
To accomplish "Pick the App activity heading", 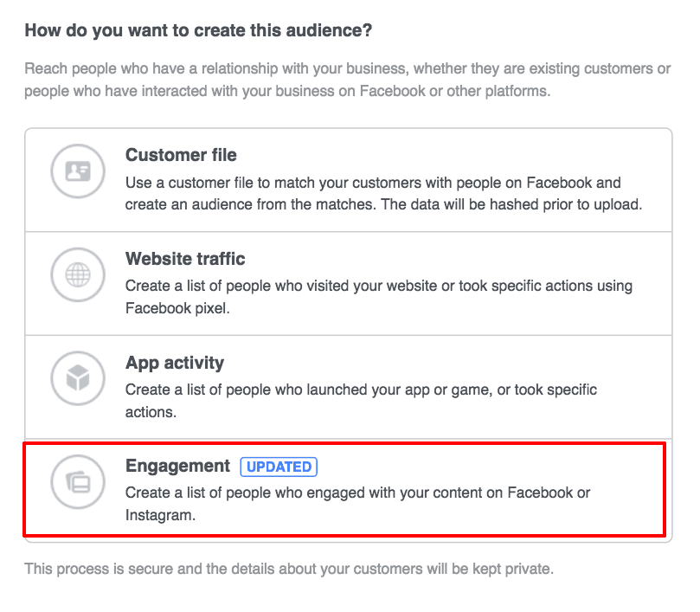I will (175, 363).
